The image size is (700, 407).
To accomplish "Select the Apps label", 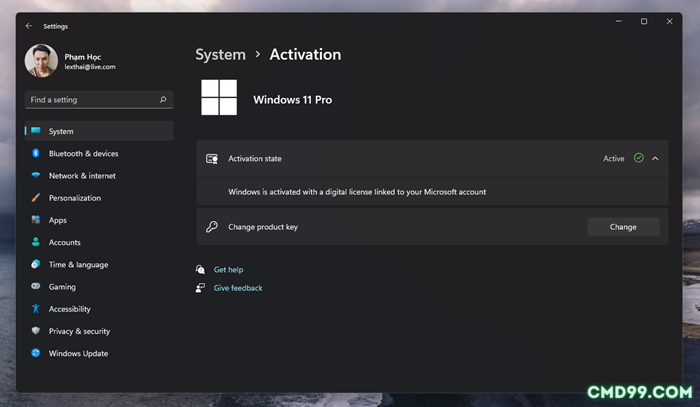I will (x=58, y=220).
